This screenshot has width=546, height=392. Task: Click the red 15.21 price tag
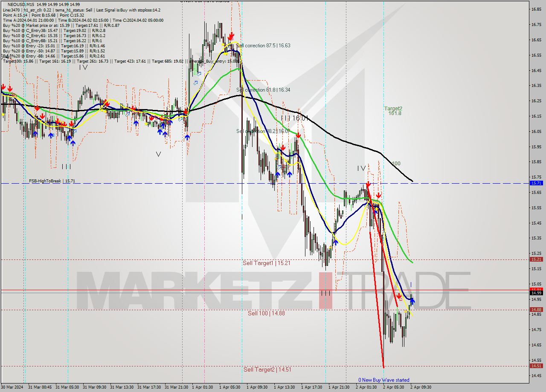coord(536,259)
